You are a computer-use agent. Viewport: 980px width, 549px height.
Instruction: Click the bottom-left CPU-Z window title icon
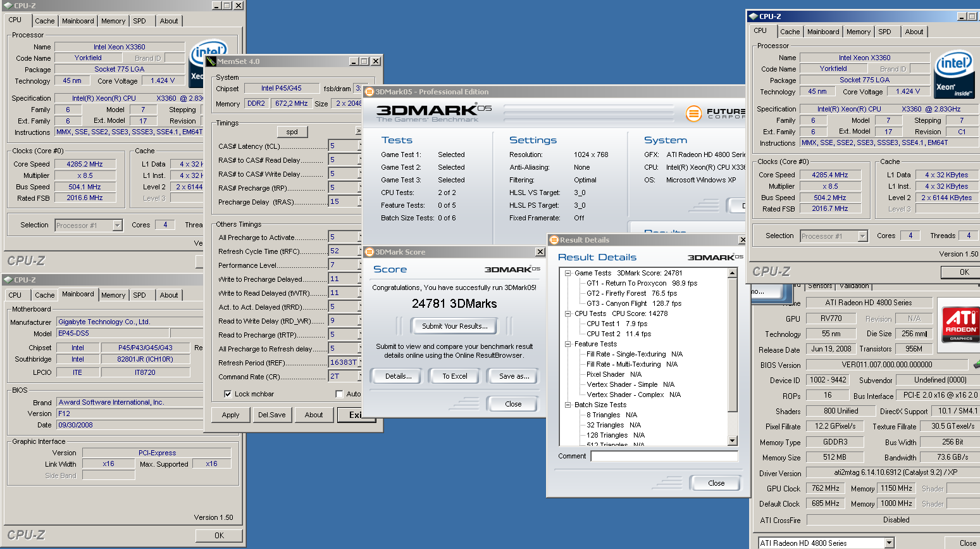point(8,280)
